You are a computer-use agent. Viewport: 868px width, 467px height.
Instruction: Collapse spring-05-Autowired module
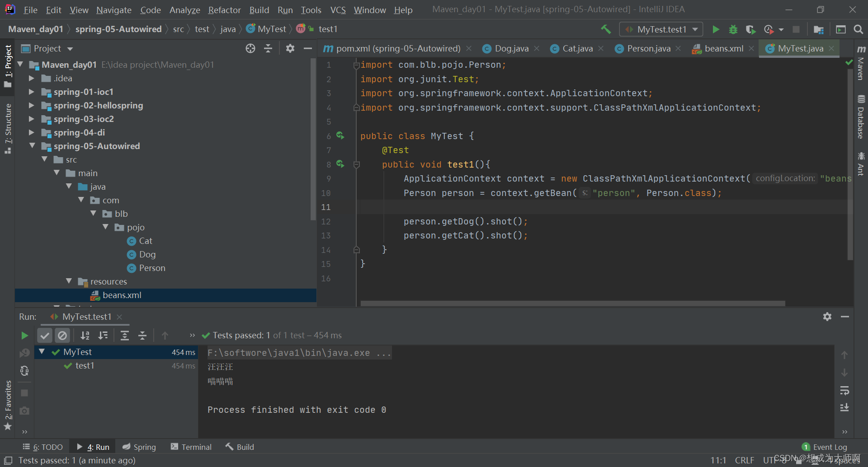32,145
